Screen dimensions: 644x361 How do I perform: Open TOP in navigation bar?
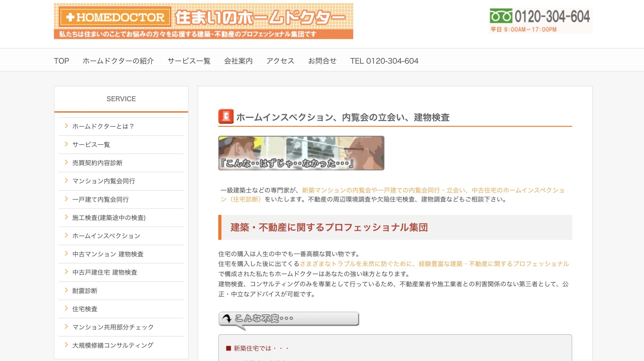click(61, 61)
